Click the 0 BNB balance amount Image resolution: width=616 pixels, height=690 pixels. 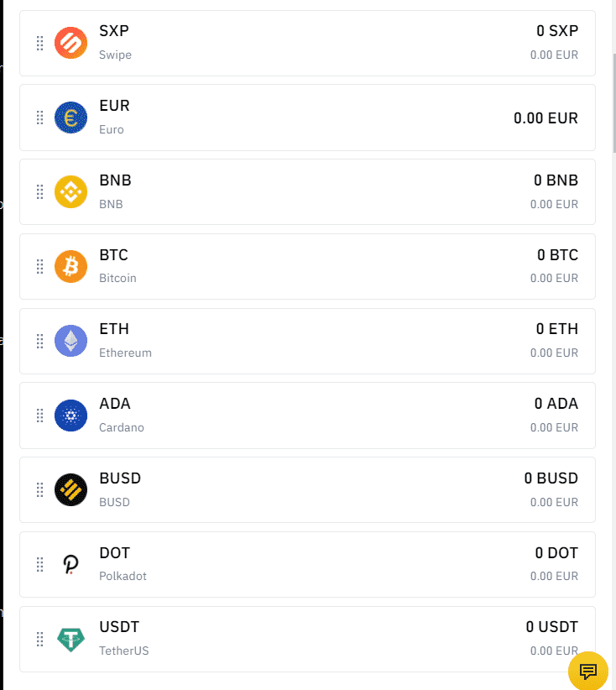556,180
